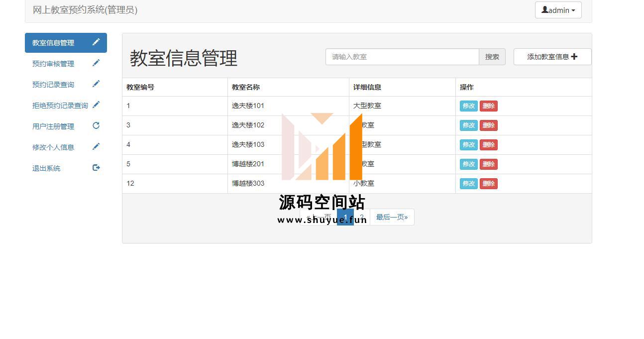Focus the 请输入教室 search field

click(402, 57)
